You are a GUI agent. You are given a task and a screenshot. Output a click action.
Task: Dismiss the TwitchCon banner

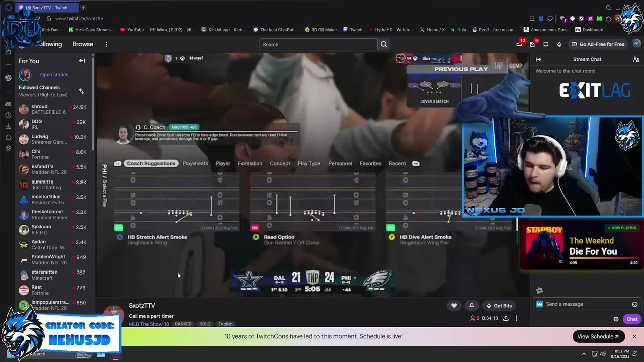[634, 336]
